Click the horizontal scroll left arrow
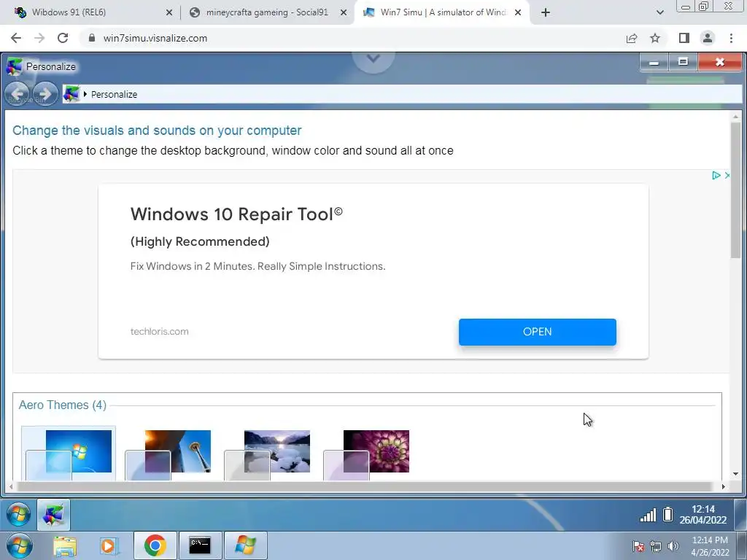The width and height of the screenshot is (747, 560). pyautogui.click(x=12, y=486)
